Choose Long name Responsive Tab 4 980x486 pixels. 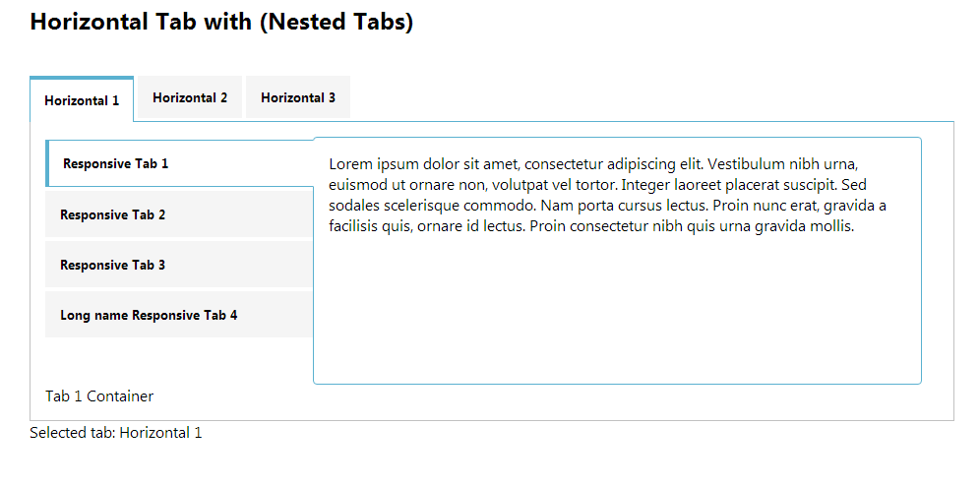pos(179,314)
